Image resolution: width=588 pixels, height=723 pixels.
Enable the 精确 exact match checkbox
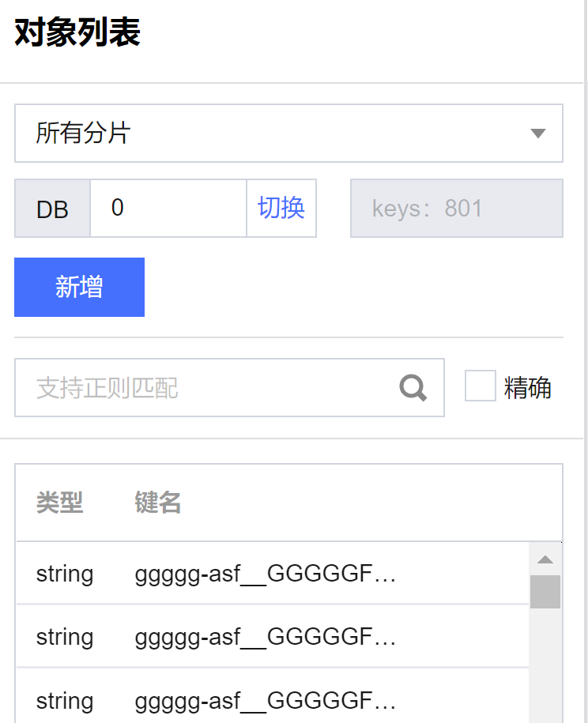pos(480,386)
